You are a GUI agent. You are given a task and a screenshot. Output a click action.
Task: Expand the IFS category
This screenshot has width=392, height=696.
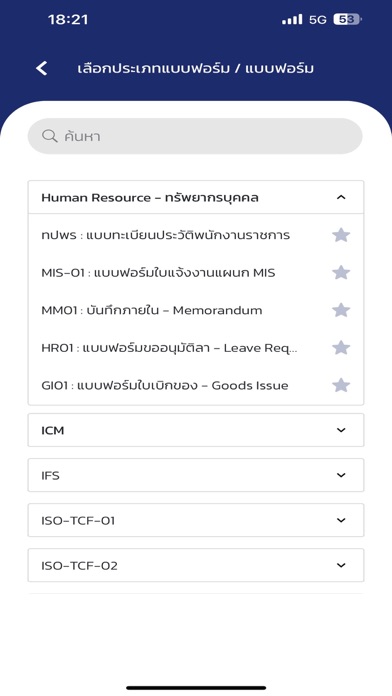point(196,475)
